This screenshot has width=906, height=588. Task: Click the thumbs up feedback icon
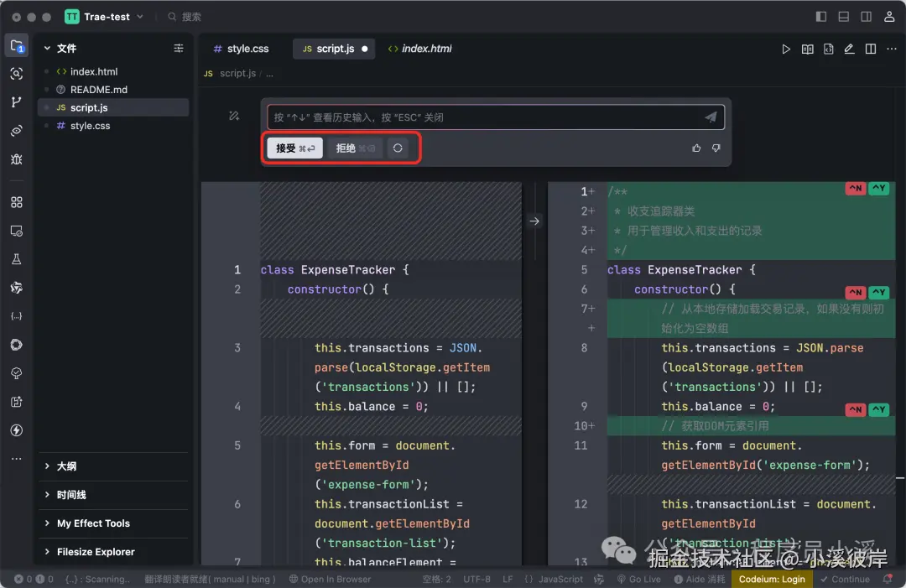(x=696, y=148)
